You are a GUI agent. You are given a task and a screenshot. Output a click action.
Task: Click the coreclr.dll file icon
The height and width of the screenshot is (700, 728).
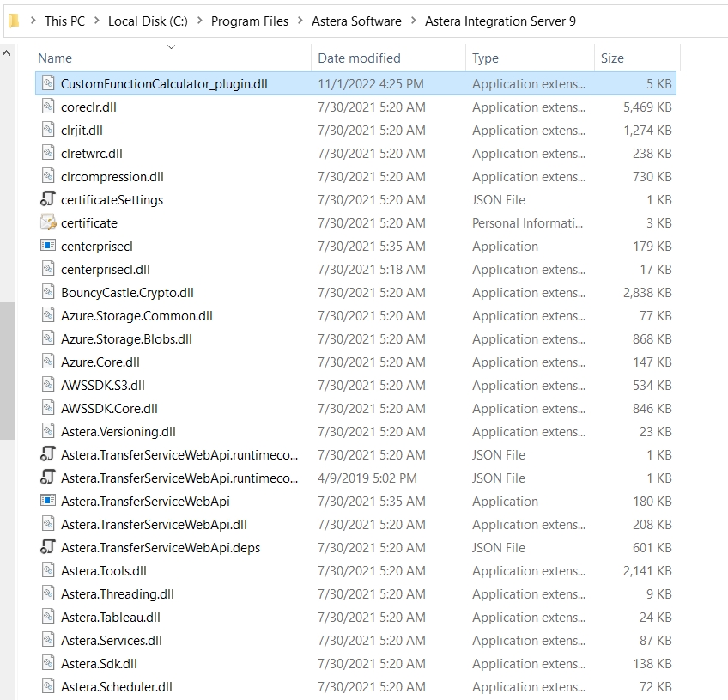[x=48, y=107]
